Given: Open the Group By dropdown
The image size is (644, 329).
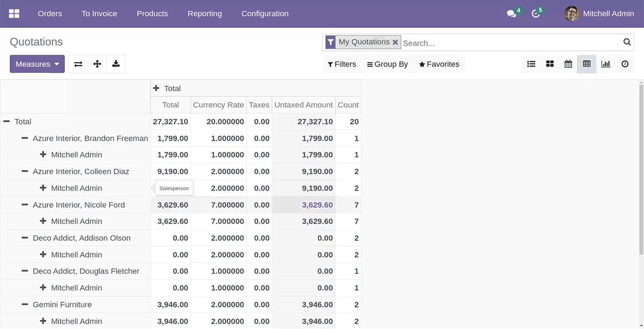Looking at the screenshot, I should tap(387, 64).
